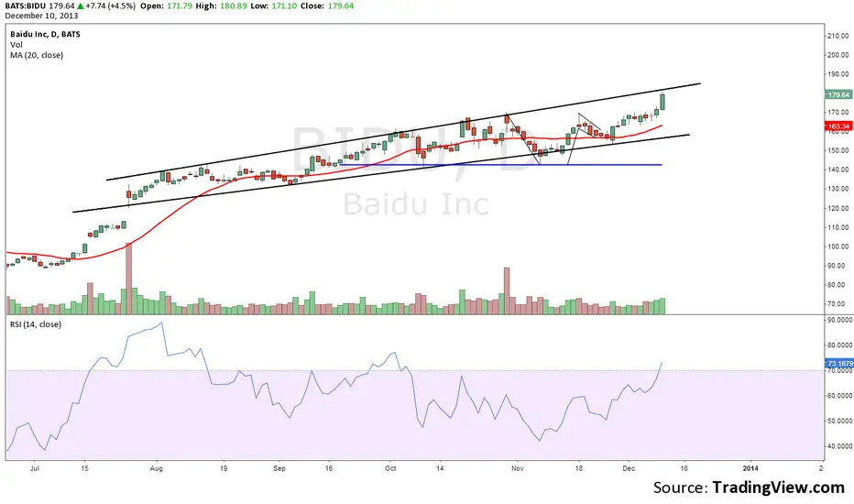Click the 2014 time axis label

[750, 468]
